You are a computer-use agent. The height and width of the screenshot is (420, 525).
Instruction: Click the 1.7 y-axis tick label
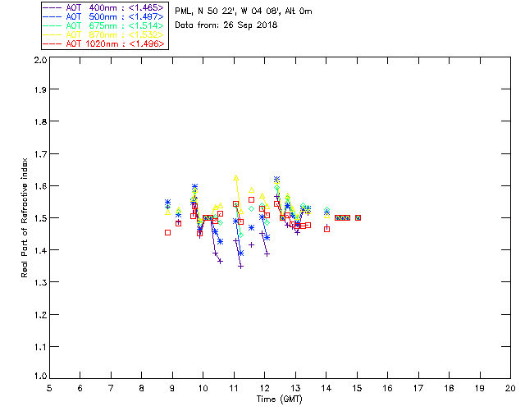[40, 154]
